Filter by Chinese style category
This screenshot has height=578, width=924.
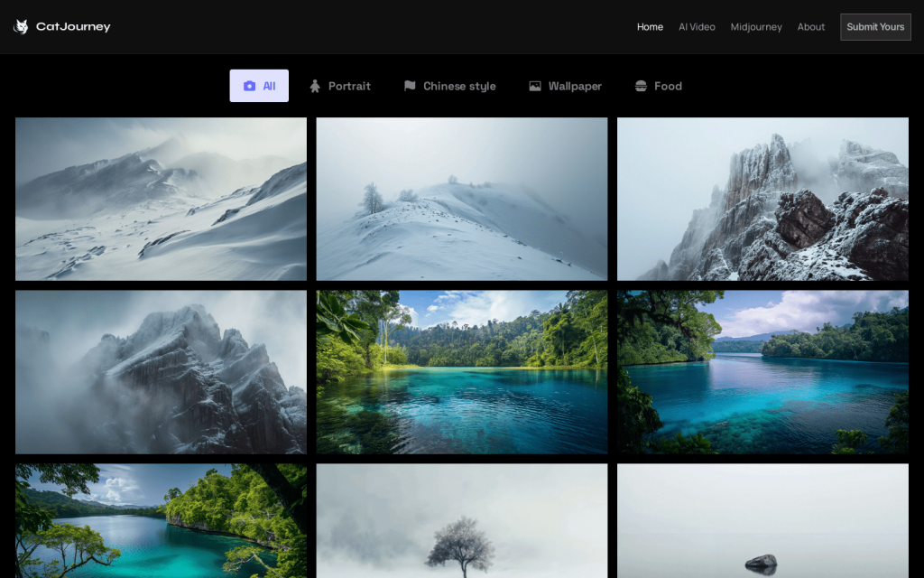[x=449, y=86]
